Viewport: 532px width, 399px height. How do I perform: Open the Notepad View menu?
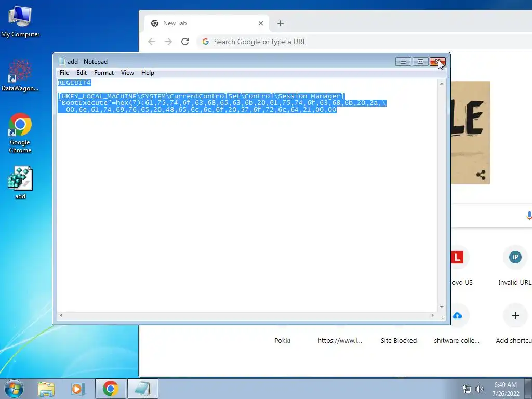coord(128,73)
